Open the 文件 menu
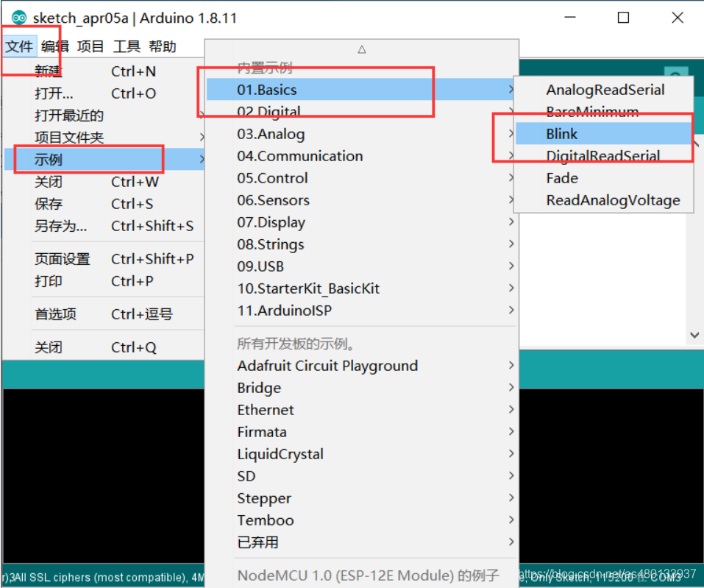The width and height of the screenshot is (704, 588). tap(19, 46)
